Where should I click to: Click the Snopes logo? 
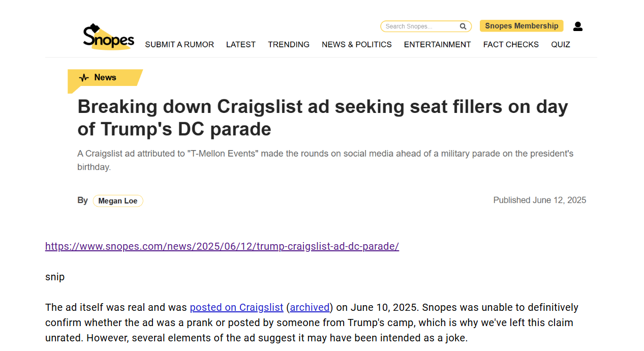click(108, 37)
